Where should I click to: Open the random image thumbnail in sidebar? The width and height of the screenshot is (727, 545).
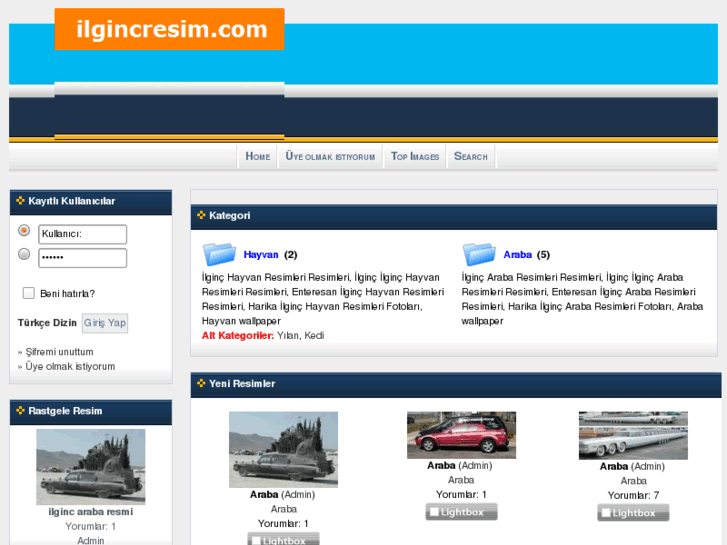[91, 467]
